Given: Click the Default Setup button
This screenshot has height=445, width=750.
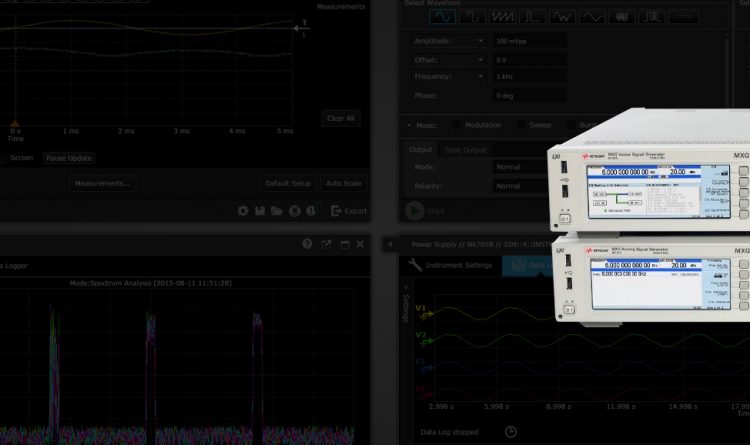Looking at the screenshot, I should point(288,183).
